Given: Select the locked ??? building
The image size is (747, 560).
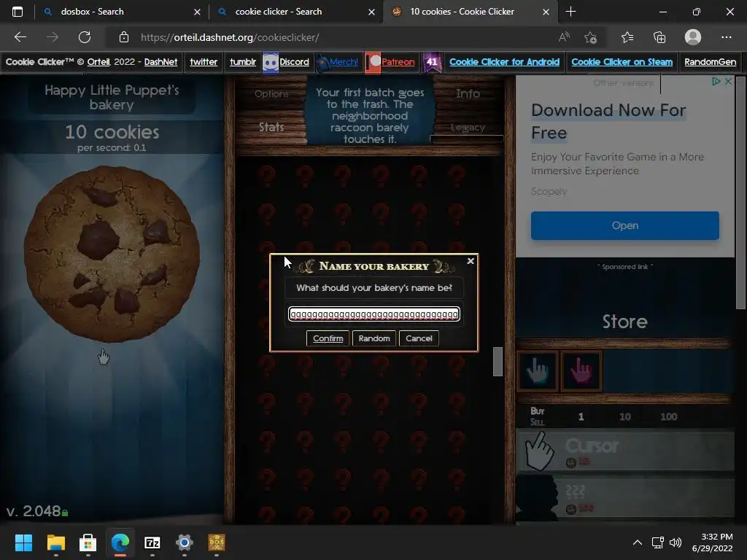Looking at the screenshot, I should (625, 497).
